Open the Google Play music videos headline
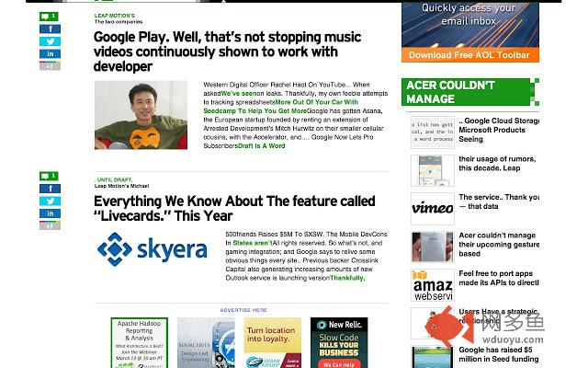The height and width of the screenshot is (368, 588). [227, 52]
